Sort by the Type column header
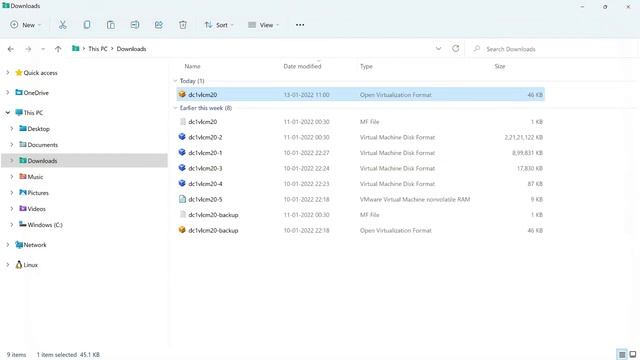The image size is (640, 360). click(x=366, y=66)
